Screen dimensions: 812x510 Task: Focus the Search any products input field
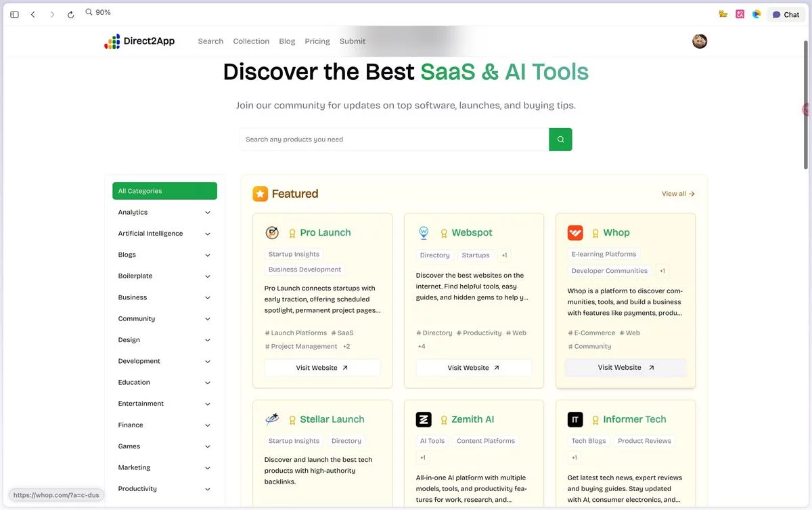tap(394, 140)
